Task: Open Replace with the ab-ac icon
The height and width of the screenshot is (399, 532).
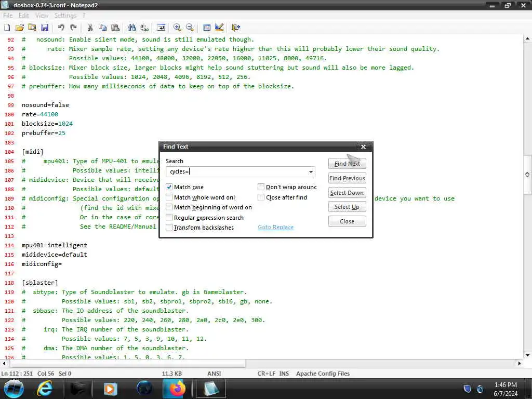Action: coord(144,28)
